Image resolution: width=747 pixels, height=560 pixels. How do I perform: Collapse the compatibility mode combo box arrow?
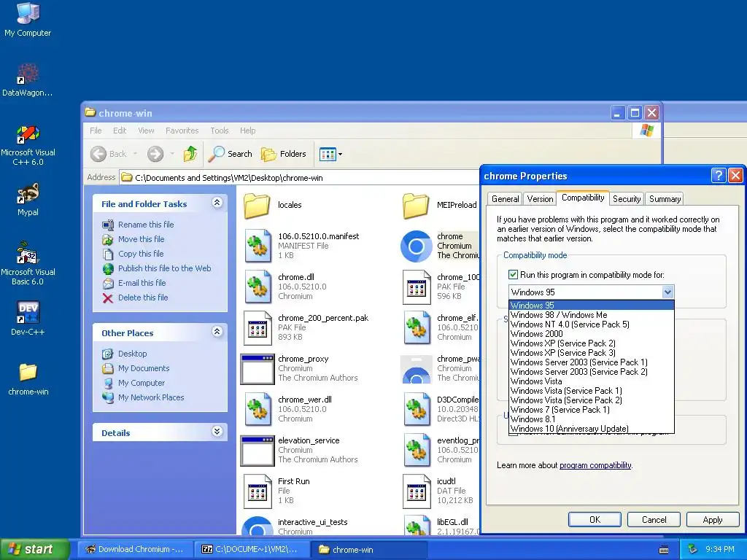pos(667,292)
